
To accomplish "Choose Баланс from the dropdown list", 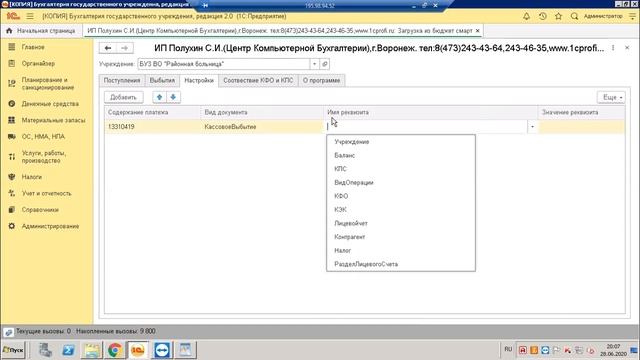I will pyautogui.click(x=401, y=156).
